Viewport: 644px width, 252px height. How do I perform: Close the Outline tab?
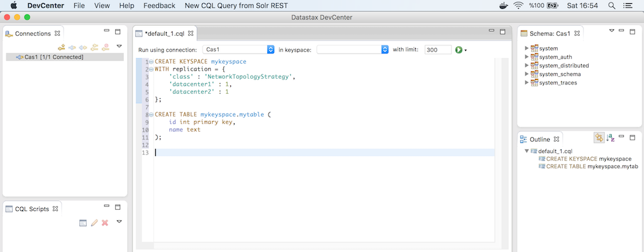tap(557, 139)
